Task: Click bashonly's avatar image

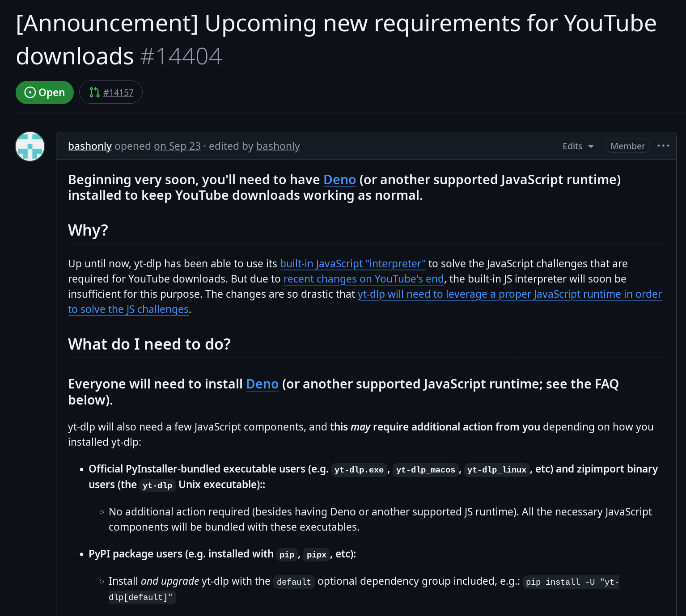Action: [30, 146]
